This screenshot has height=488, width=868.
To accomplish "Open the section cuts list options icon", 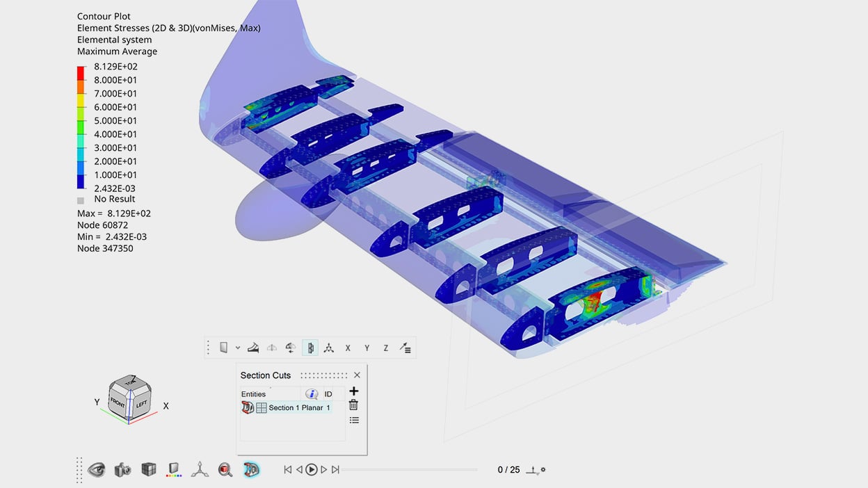I will pyautogui.click(x=354, y=421).
